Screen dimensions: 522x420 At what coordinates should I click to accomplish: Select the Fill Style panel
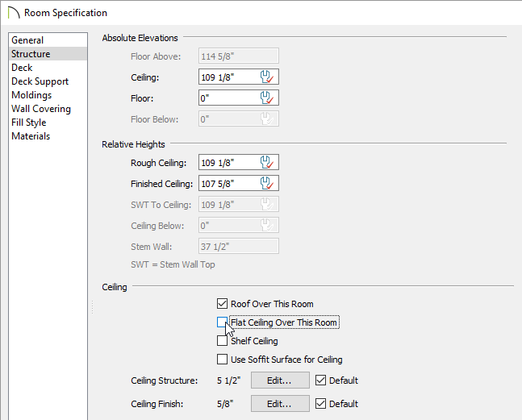coord(48,123)
